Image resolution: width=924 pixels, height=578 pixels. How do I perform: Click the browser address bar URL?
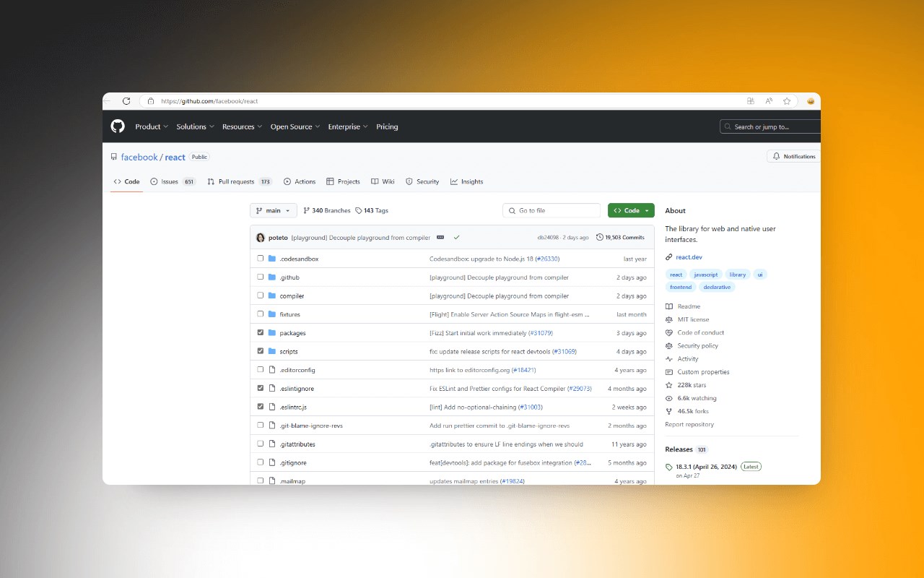(x=209, y=101)
